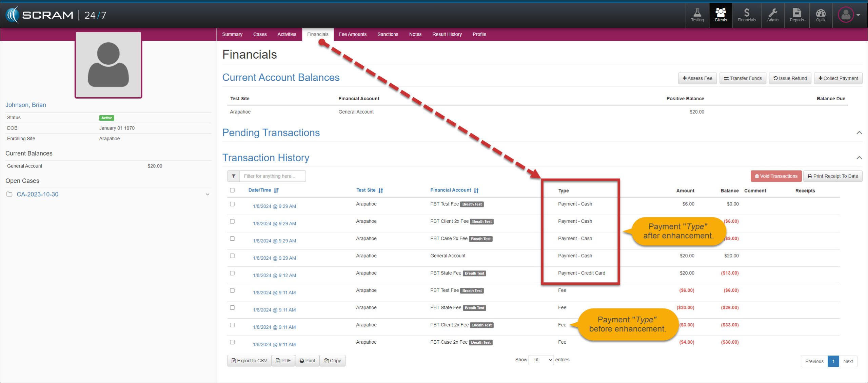
Task: Click the filter funnel icon
Action: tap(233, 176)
